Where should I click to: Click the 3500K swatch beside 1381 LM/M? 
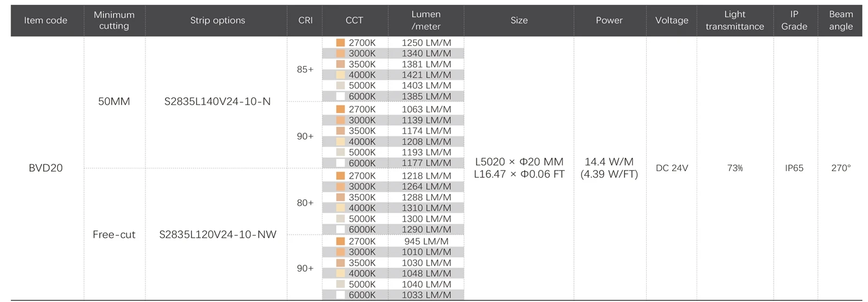[x=340, y=64]
